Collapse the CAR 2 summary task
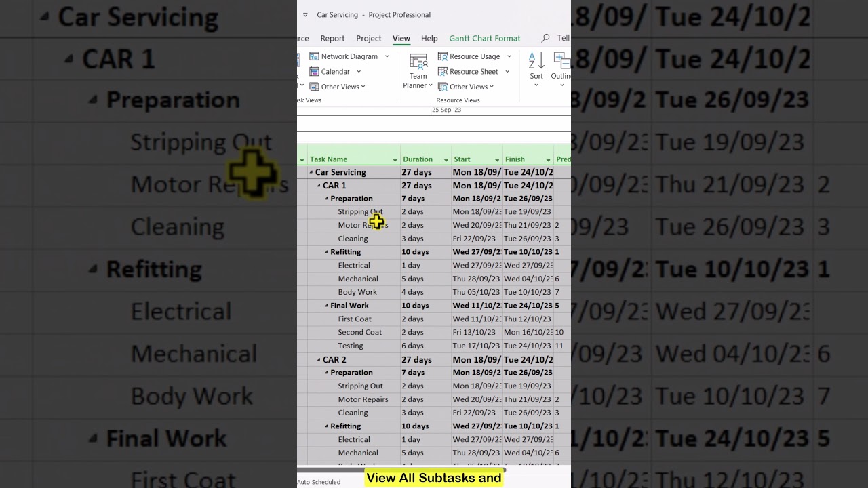Image resolution: width=868 pixels, height=488 pixels. point(319,360)
